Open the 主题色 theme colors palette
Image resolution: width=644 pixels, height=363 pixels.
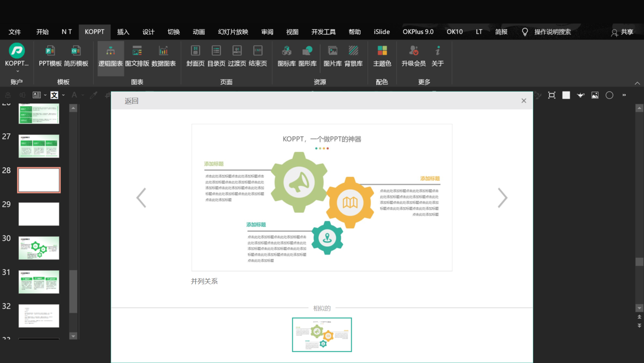[382, 56]
